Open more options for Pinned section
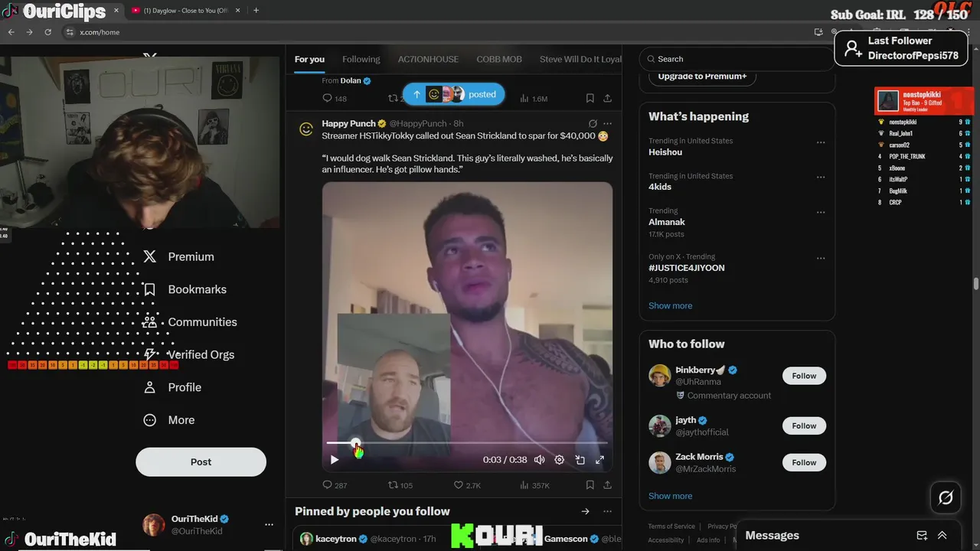 tap(607, 511)
